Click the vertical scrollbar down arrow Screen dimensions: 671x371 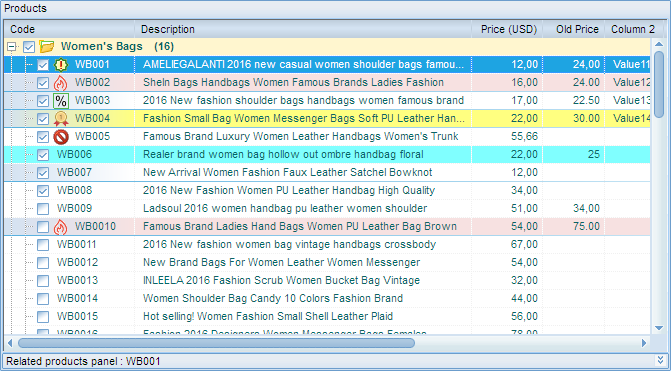(x=659, y=328)
